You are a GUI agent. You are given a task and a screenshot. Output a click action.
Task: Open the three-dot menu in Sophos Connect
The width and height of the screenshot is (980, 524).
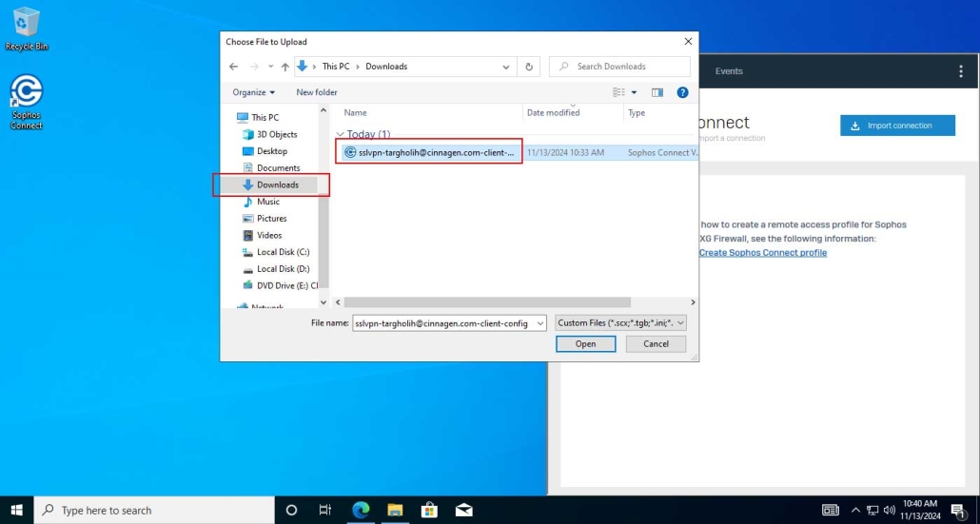(961, 71)
